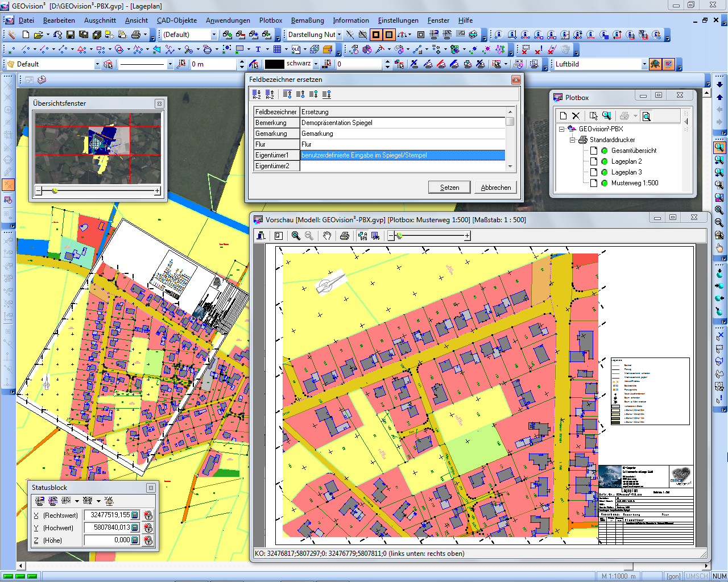728x582 pixels.
Task: Open the Bearbeiten menu
Action: pos(59,20)
